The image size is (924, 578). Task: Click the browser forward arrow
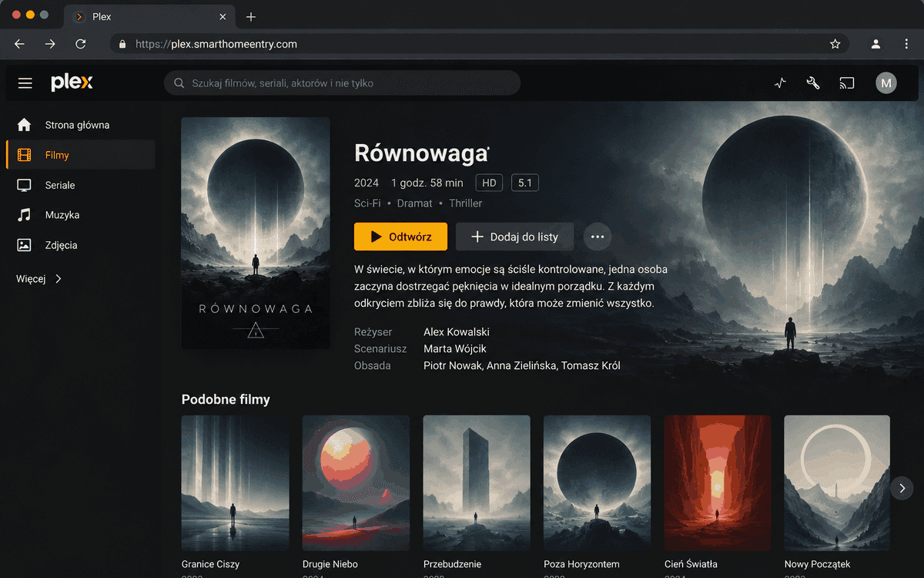(50, 44)
